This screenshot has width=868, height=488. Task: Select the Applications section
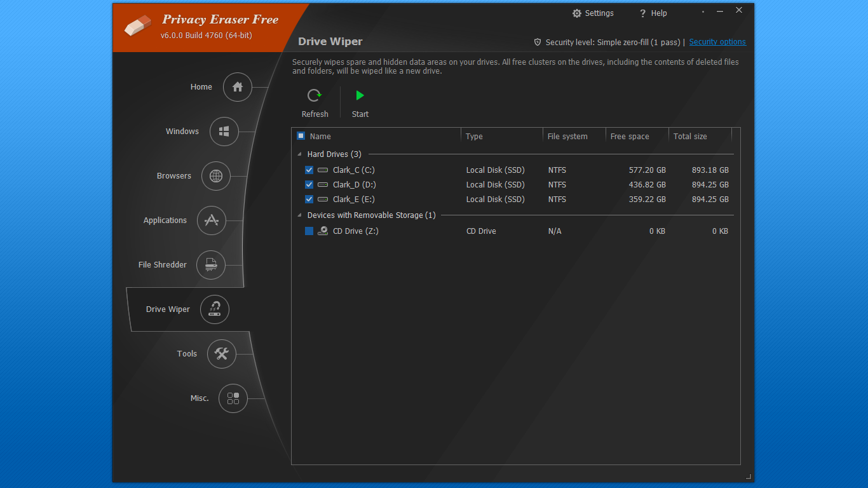coord(211,220)
